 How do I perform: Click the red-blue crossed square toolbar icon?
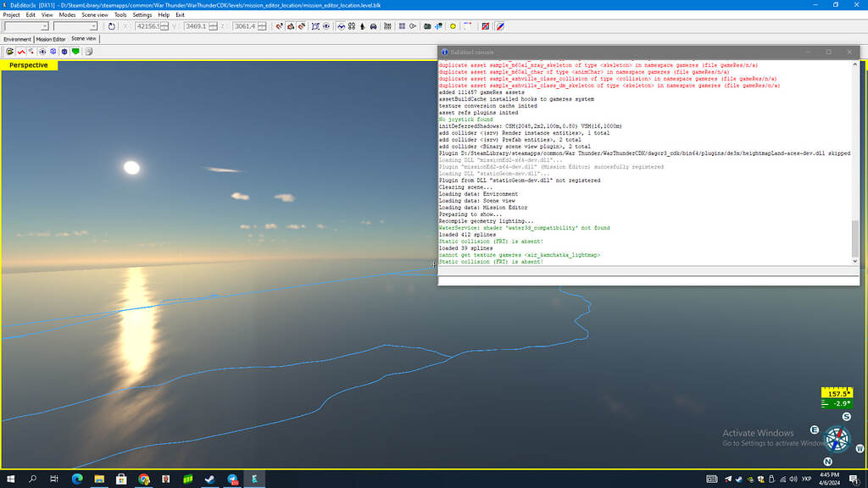(x=486, y=26)
